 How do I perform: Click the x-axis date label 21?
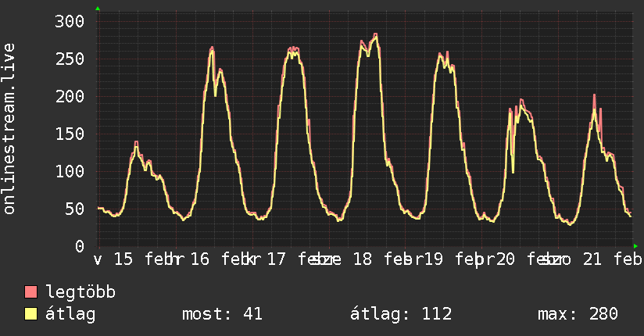[592, 259]
